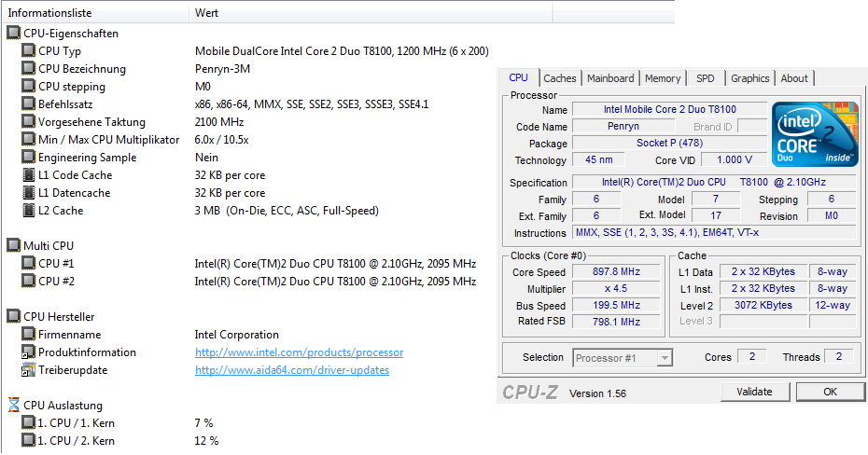This screenshot has width=868, height=455.
Task: Click the CPU-Z Version 1.56 label
Action: 598,393
